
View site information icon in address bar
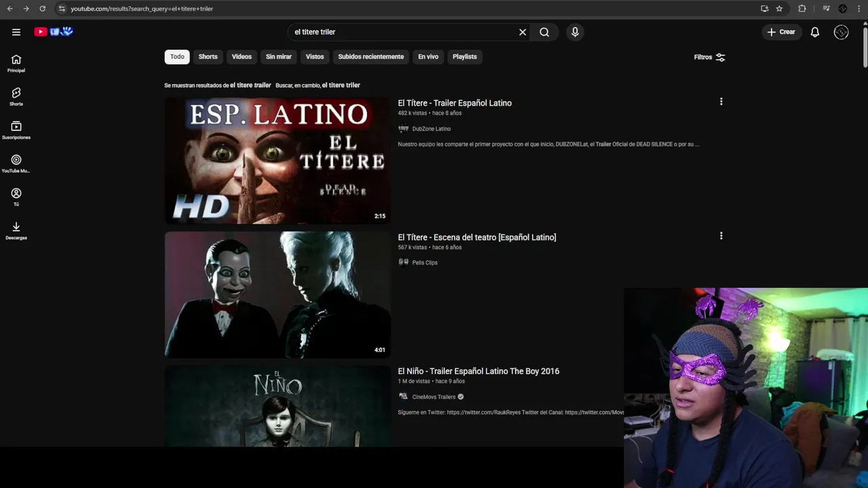pos(62,9)
